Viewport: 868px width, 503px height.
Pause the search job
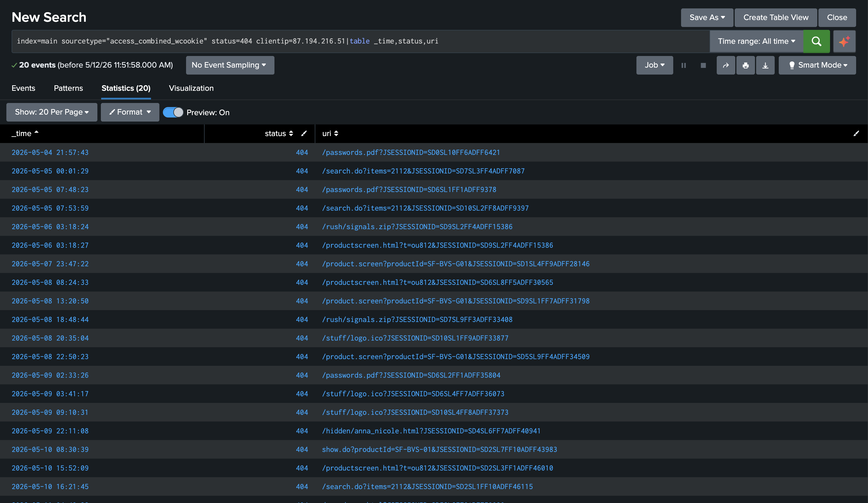(x=684, y=65)
